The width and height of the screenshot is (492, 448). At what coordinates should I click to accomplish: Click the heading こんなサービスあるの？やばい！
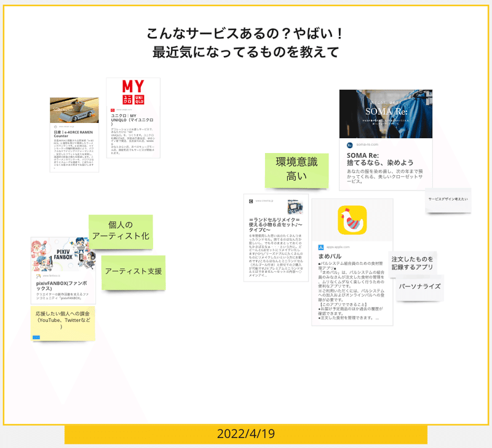pyautogui.click(x=246, y=34)
